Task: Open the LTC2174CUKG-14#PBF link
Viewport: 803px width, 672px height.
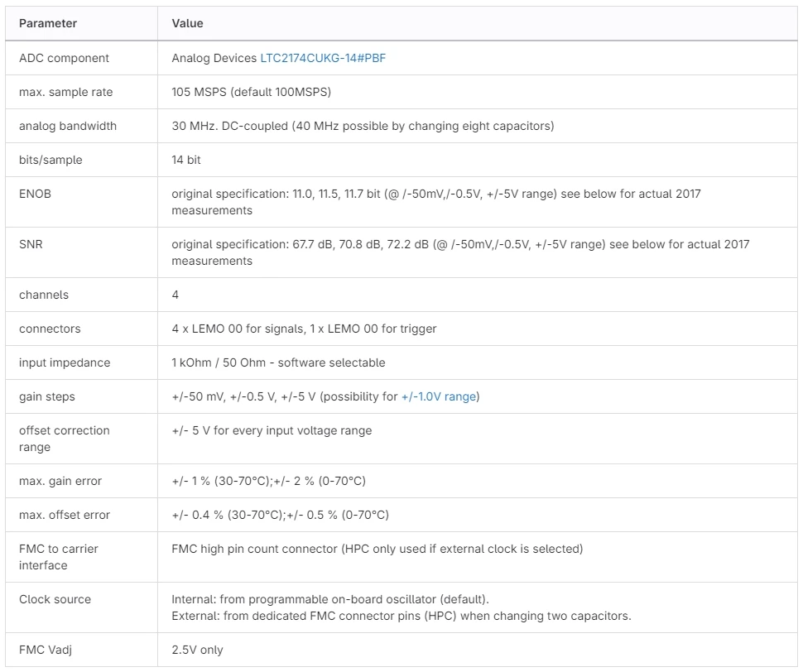Action: pos(323,58)
